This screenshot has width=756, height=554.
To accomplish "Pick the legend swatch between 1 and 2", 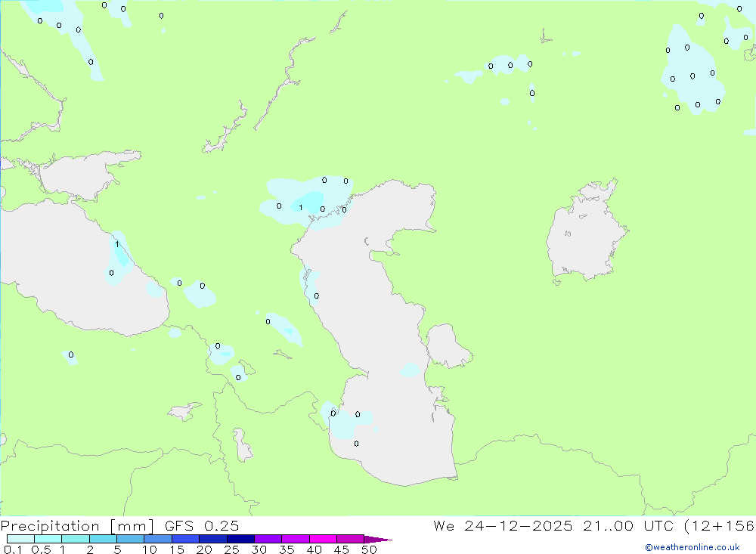I will pos(76,539).
